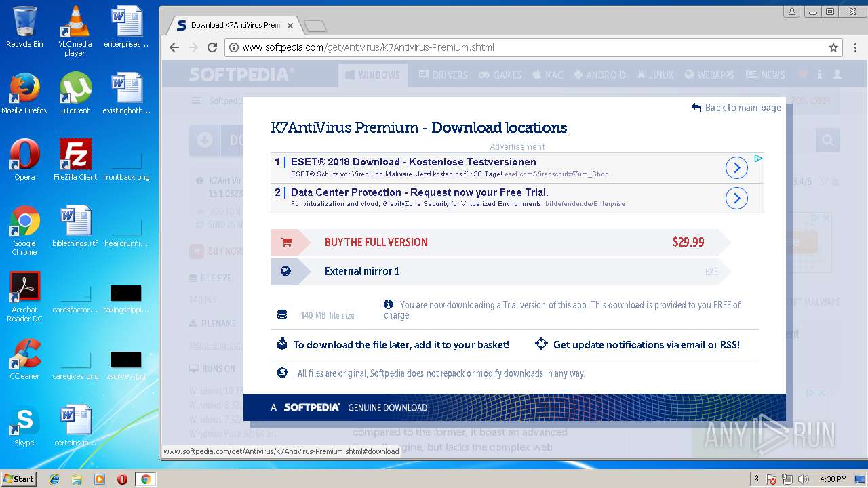
Task: Click the browser back arrow
Action: click(174, 47)
